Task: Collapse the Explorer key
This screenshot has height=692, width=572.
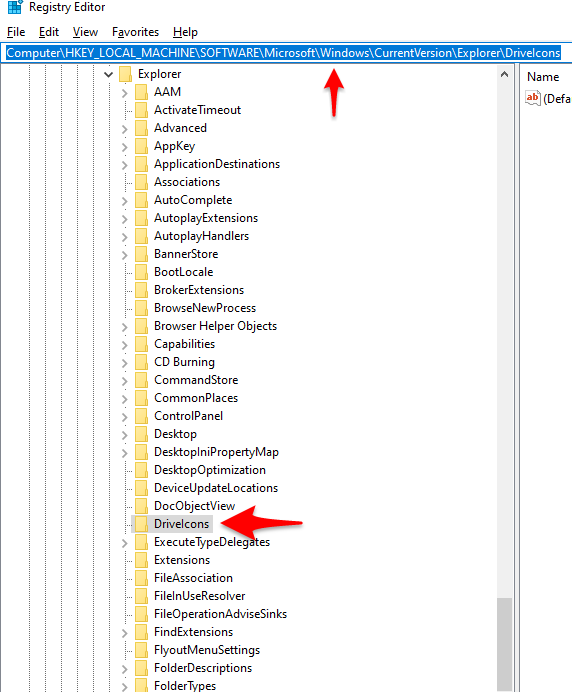Action: (x=109, y=75)
